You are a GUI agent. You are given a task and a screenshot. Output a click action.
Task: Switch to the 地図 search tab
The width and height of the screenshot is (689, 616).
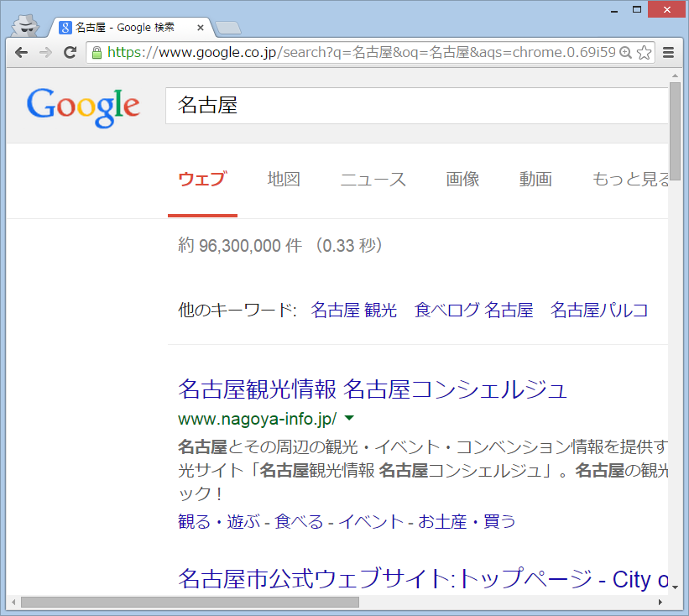284,179
